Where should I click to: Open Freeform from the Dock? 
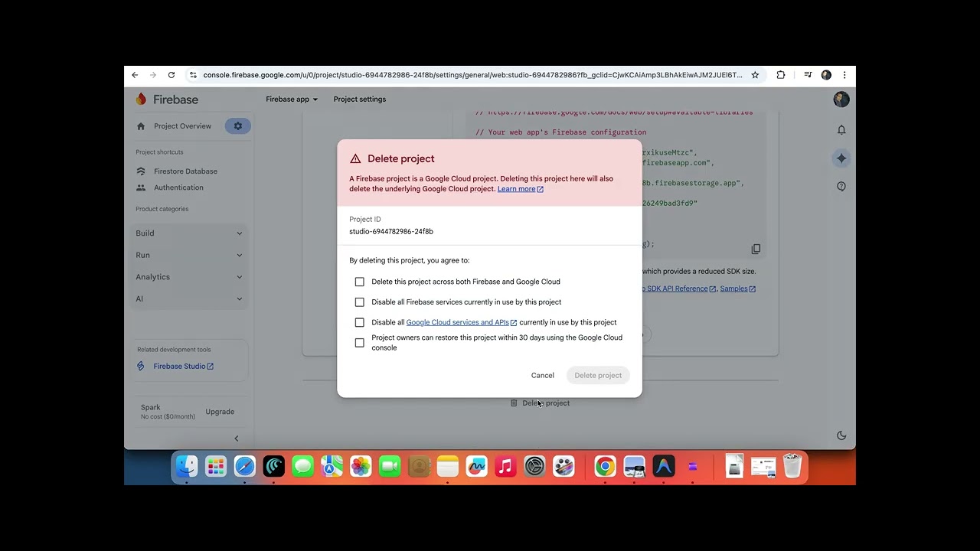pos(477,466)
